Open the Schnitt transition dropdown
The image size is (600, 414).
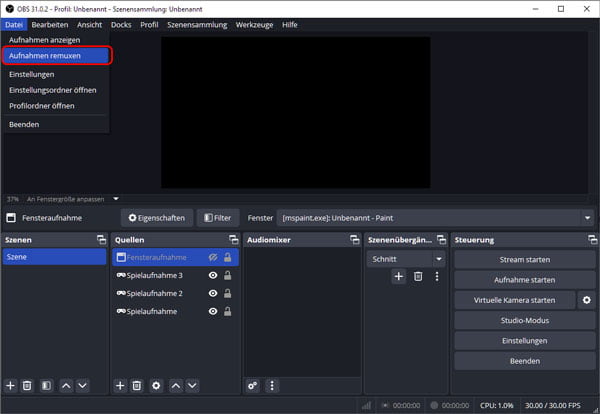point(439,259)
